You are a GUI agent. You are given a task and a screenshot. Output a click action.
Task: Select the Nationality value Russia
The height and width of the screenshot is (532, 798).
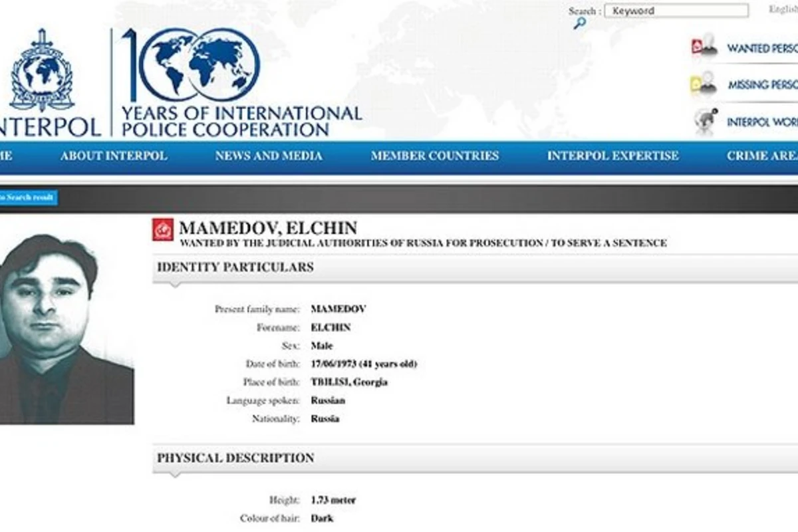click(325, 419)
